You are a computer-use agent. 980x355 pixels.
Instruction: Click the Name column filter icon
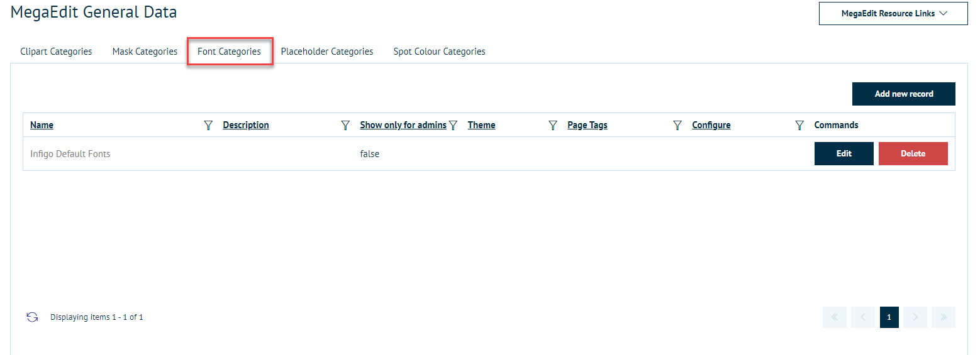(209, 125)
